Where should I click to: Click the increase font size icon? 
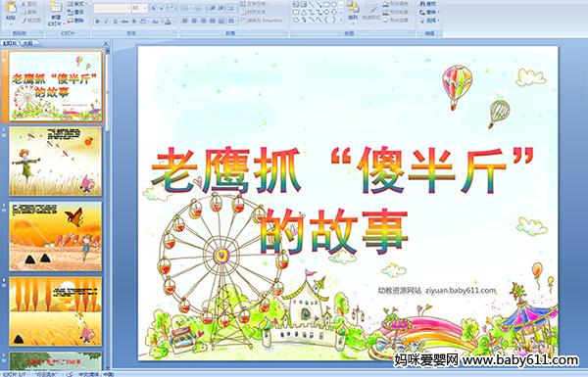click(x=154, y=8)
